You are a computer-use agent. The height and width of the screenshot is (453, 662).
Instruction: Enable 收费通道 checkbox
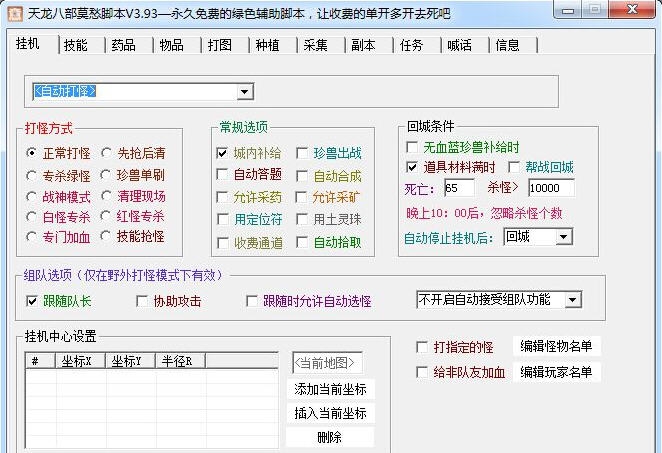[223, 243]
